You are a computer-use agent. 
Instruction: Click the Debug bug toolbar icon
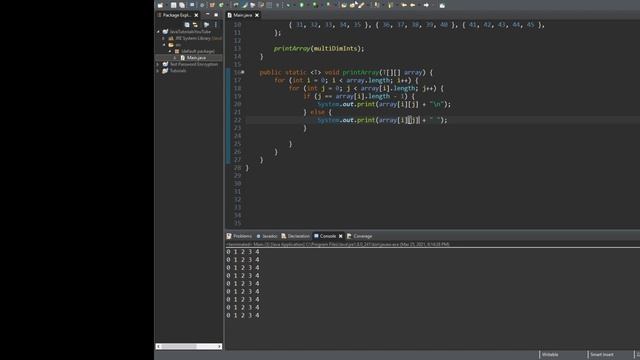click(289, 5)
